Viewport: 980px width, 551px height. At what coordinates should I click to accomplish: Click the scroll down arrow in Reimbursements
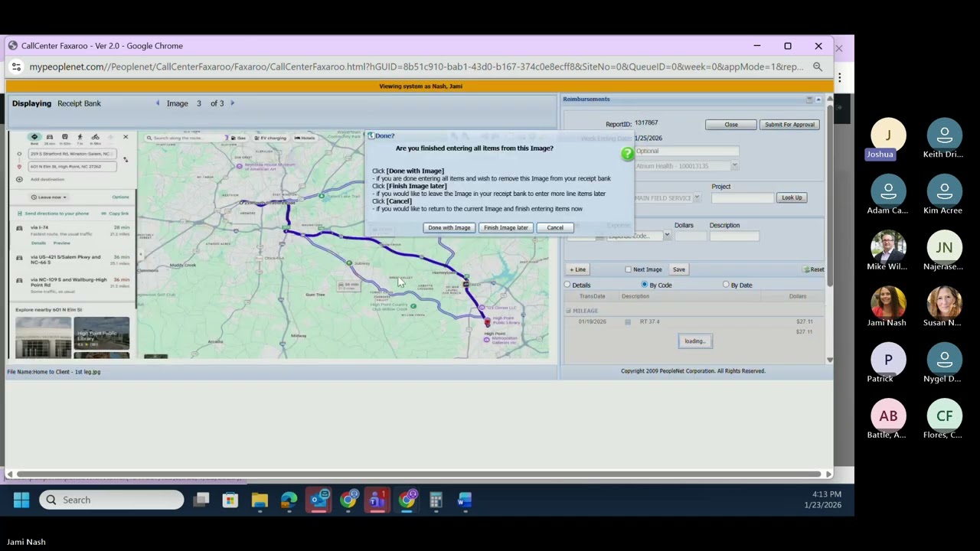click(x=829, y=360)
